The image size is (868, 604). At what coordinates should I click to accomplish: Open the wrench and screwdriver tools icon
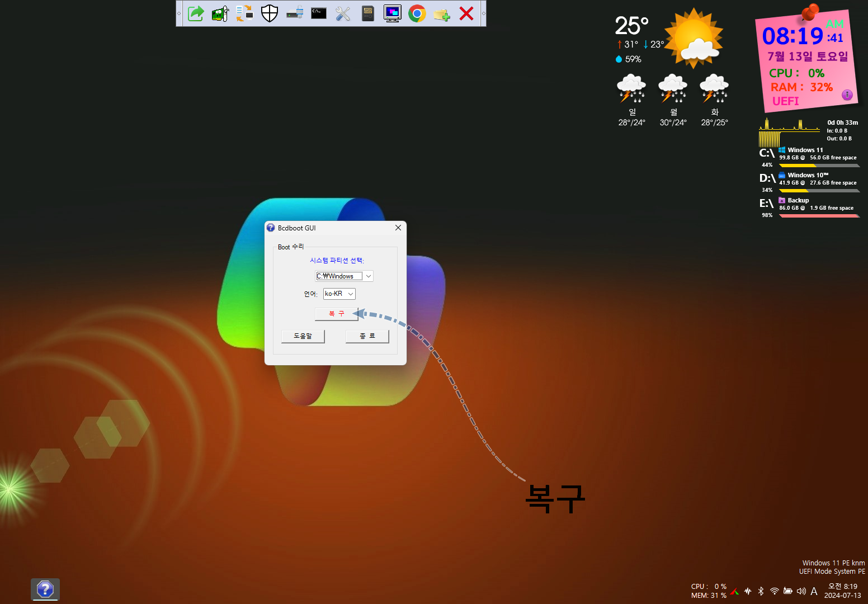point(343,13)
